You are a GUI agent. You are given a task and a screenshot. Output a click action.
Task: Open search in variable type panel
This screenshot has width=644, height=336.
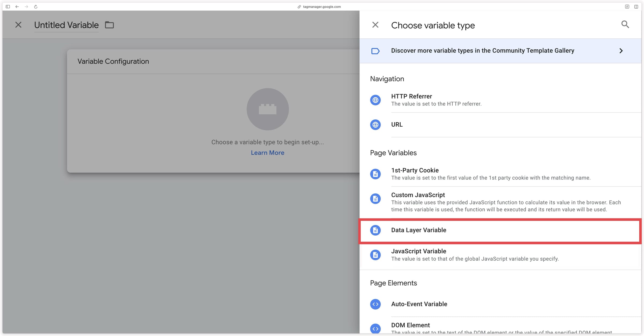pos(625,24)
